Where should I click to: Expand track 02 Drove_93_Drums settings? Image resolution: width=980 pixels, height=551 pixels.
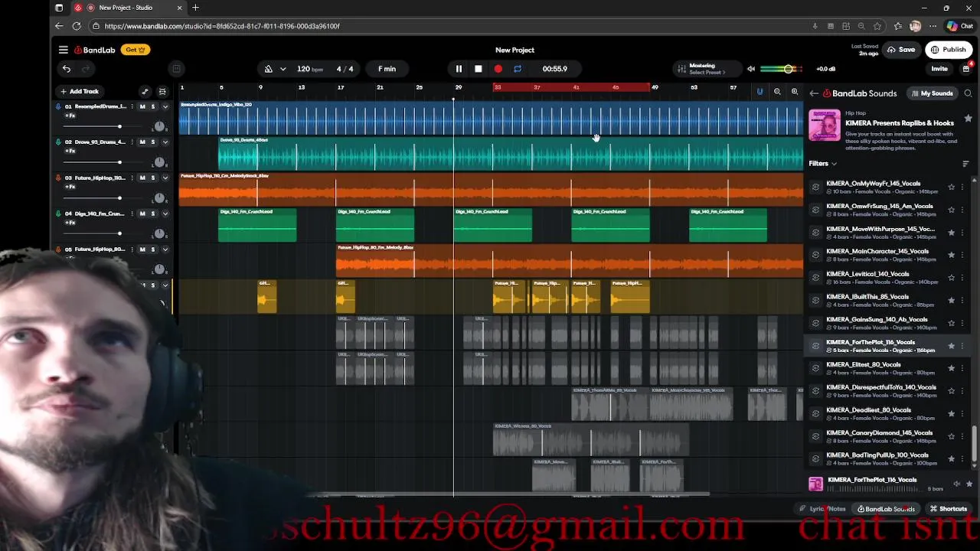pyautogui.click(x=165, y=142)
